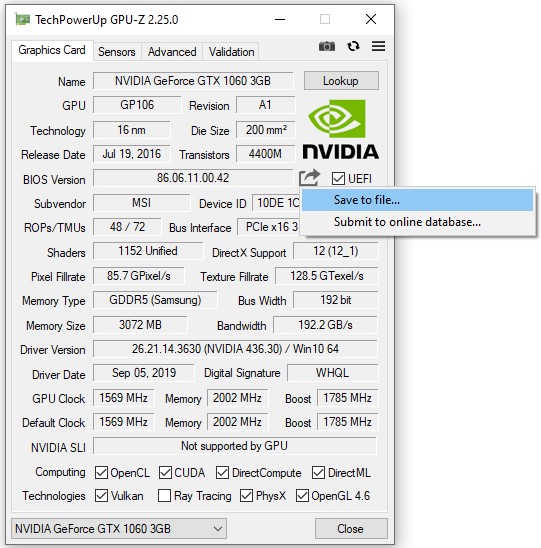Minimize the GPU-Z window
Image resolution: width=541 pixels, height=548 pixels.
pos(280,19)
